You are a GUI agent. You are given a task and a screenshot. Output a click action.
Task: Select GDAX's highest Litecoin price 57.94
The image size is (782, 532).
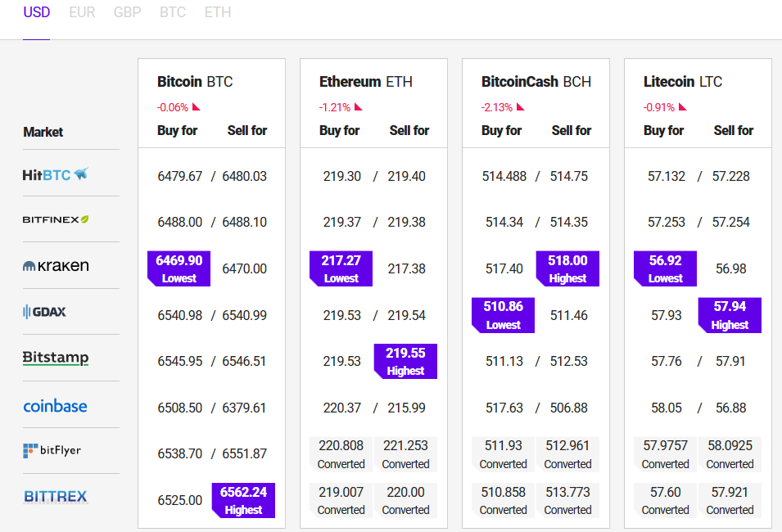[x=730, y=315]
